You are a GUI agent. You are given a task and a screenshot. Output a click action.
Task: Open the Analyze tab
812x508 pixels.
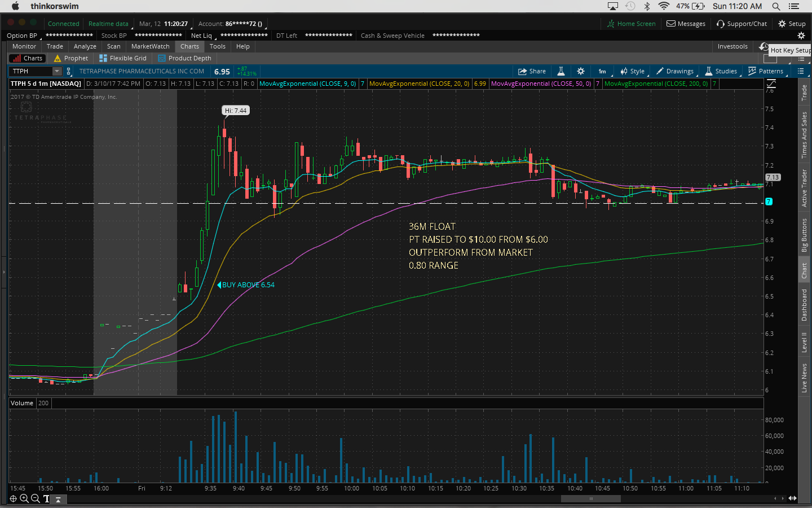[85, 46]
